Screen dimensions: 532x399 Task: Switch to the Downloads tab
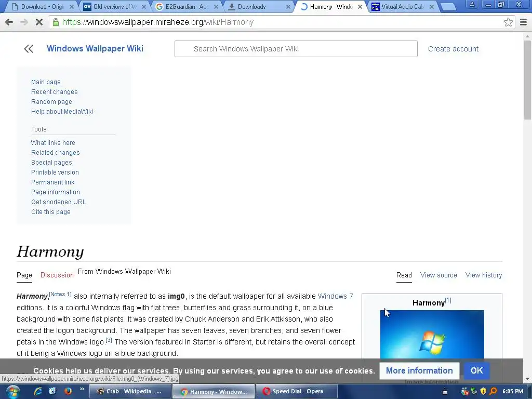pos(258,7)
